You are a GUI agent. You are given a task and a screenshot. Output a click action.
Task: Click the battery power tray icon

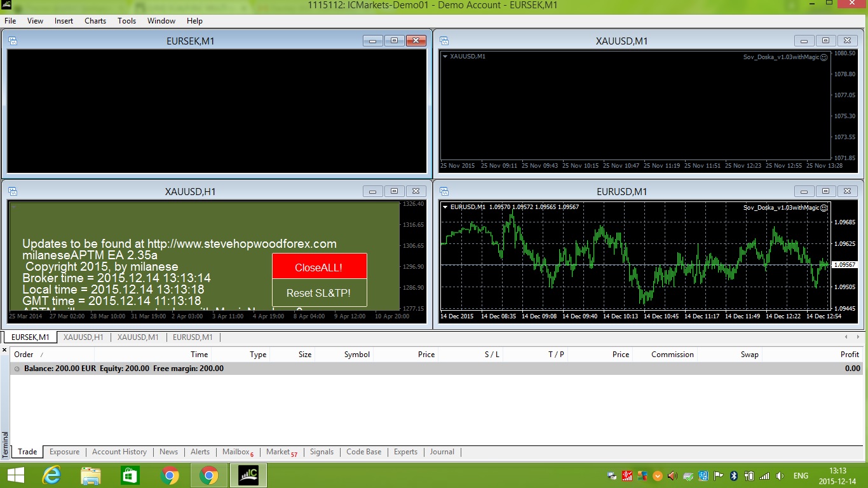[749, 476]
